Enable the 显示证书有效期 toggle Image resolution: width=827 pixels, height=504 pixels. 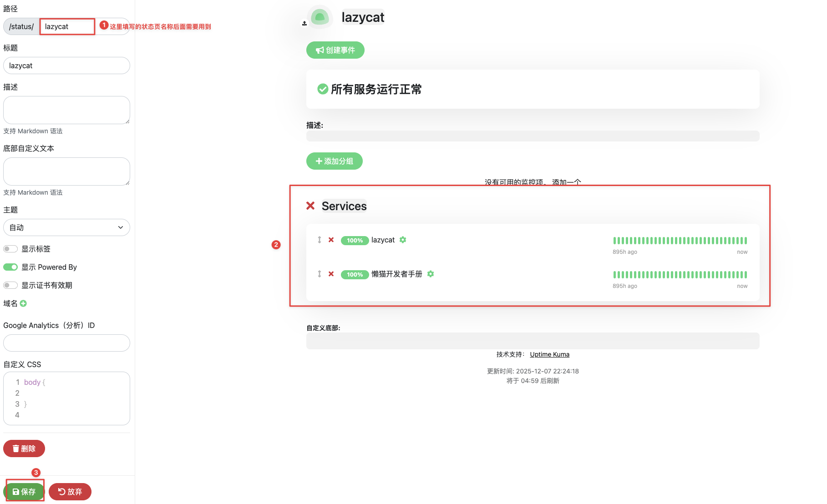click(10, 285)
